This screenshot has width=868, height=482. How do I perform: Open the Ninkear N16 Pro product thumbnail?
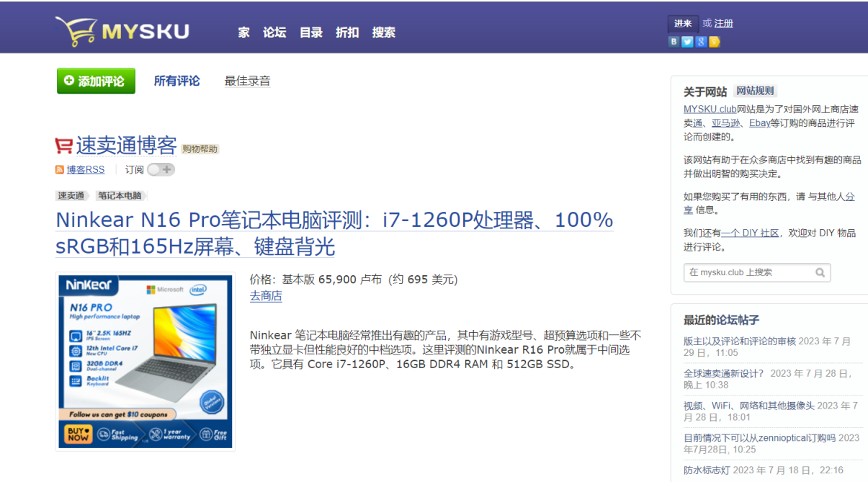146,362
